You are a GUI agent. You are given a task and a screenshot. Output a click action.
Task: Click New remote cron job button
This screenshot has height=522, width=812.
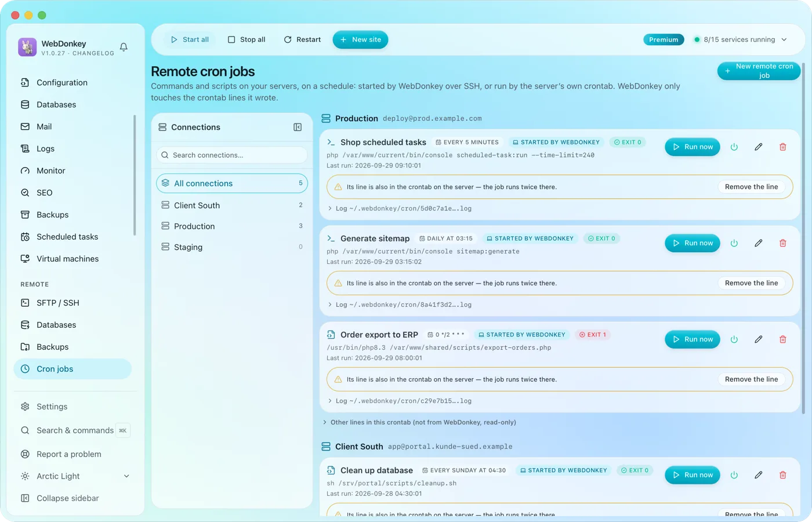tap(759, 71)
